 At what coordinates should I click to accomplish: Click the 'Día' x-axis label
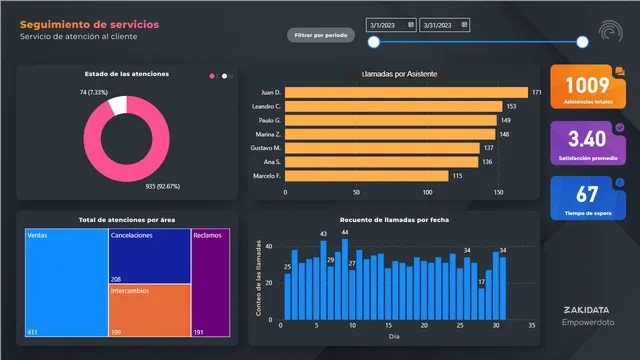[x=394, y=336]
